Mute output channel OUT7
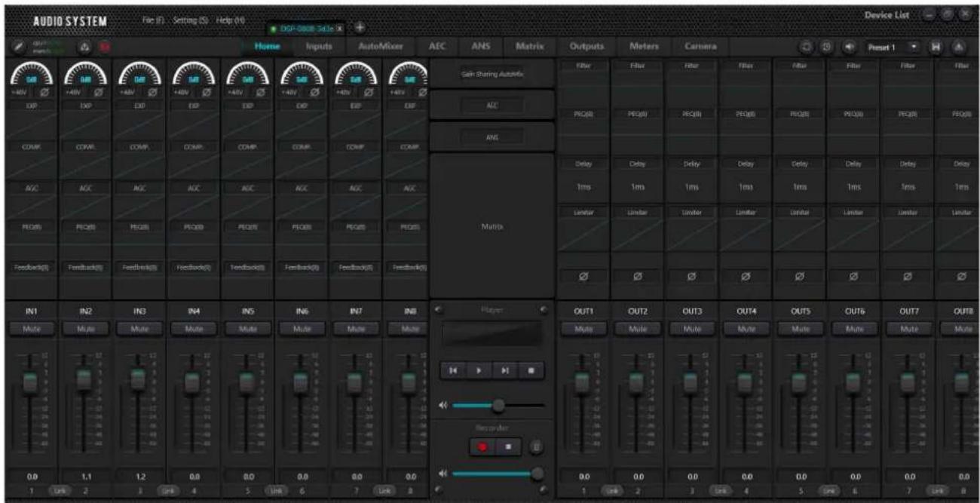The height and width of the screenshot is (503, 980). 908,329
